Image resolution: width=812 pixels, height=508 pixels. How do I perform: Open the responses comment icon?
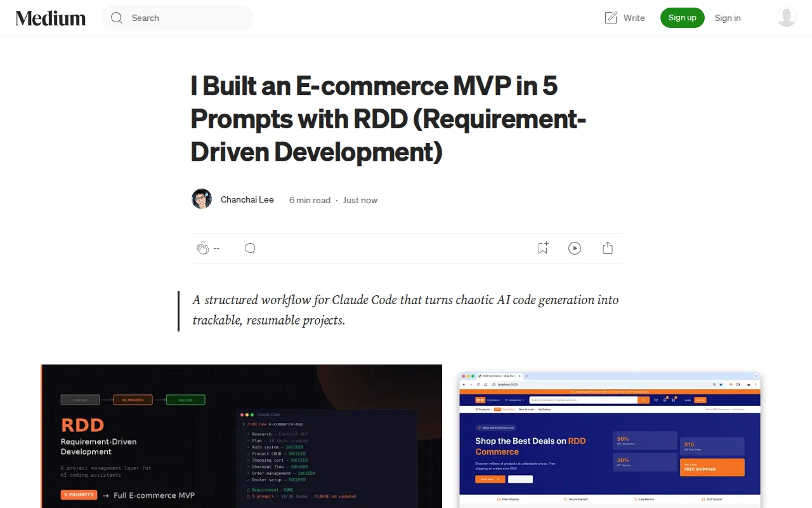pos(250,248)
